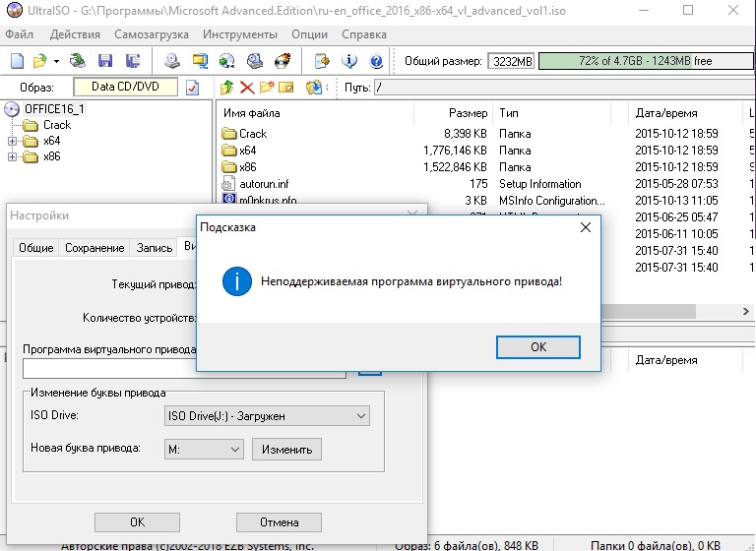The width and height of the screenshot is (756, 551).
Task: Click the image properties checkmark icon
Action: (x=192, y=88)
